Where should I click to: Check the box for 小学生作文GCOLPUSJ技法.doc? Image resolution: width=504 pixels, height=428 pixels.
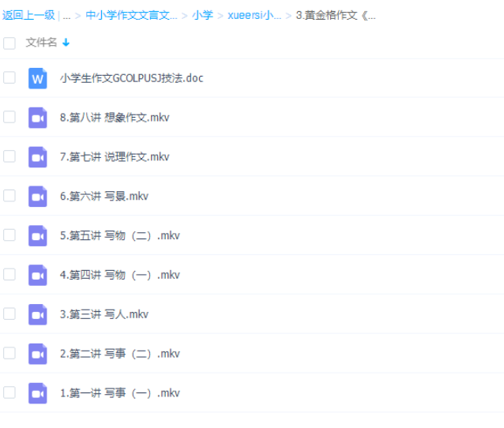click(9, 77)
